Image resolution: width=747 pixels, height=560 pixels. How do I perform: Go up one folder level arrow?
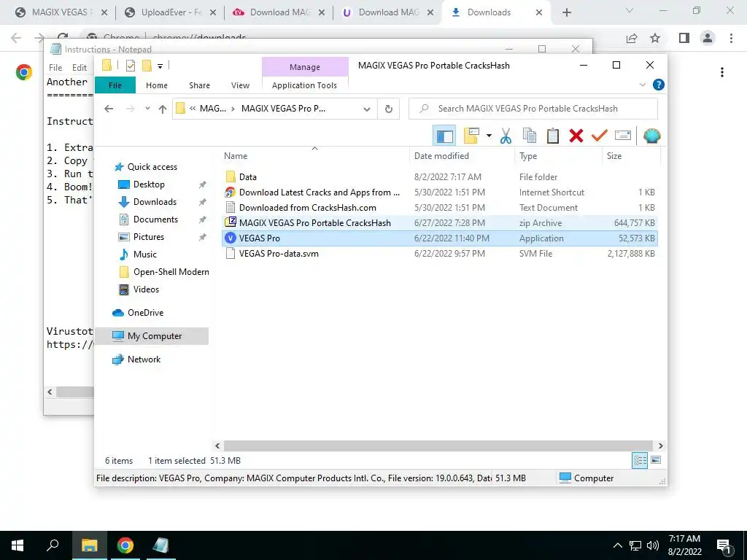pos(163,109)
